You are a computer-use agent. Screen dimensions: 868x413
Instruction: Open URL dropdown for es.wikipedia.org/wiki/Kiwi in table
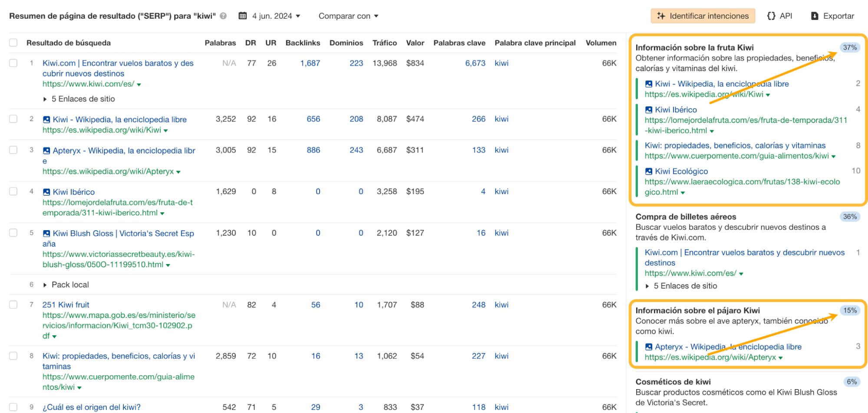(166, 131)
